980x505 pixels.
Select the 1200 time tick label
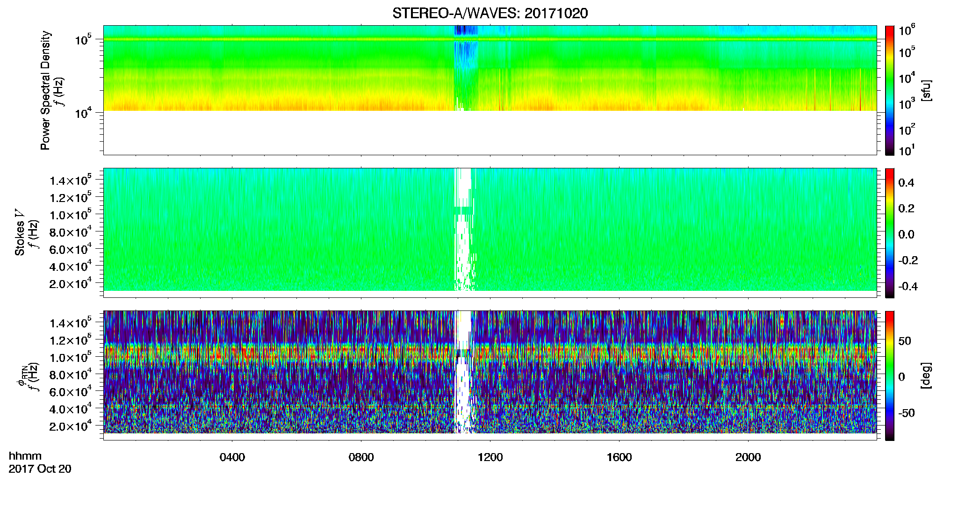490,457
